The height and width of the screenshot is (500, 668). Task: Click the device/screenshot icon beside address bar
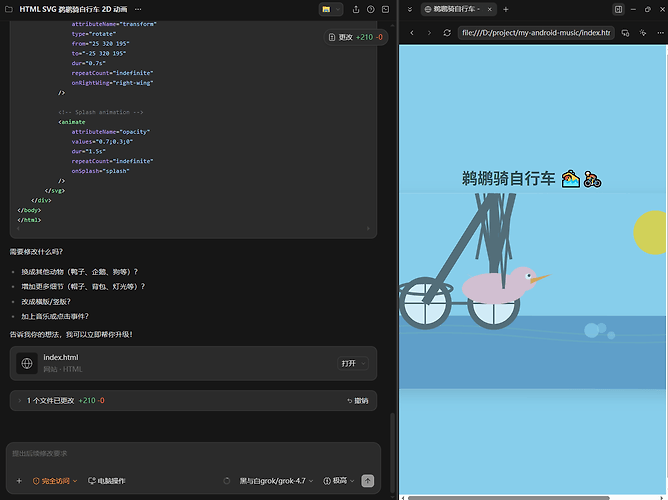(x=625, y=33)
